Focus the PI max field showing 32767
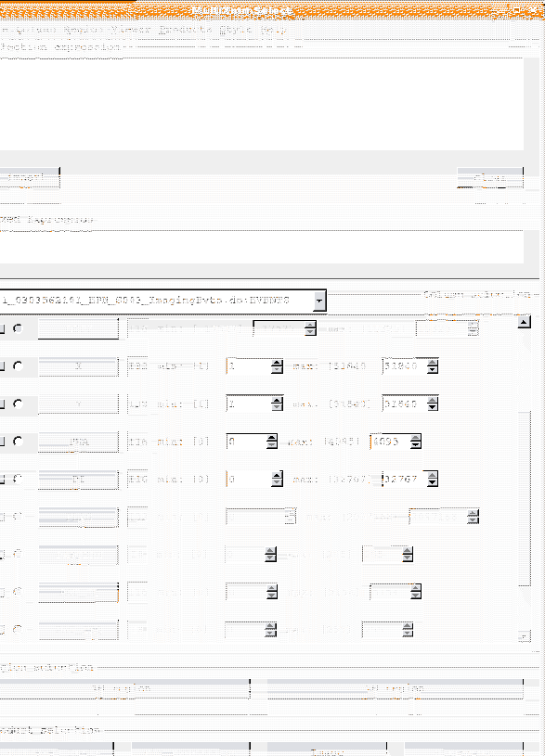Screen dimensions: 545x756 click(x=405, y=480)
